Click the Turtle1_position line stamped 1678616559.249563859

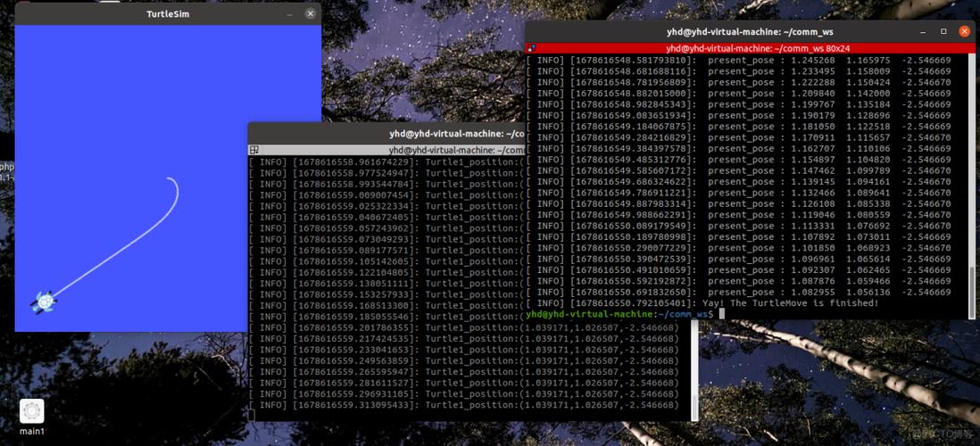[464, 361]
